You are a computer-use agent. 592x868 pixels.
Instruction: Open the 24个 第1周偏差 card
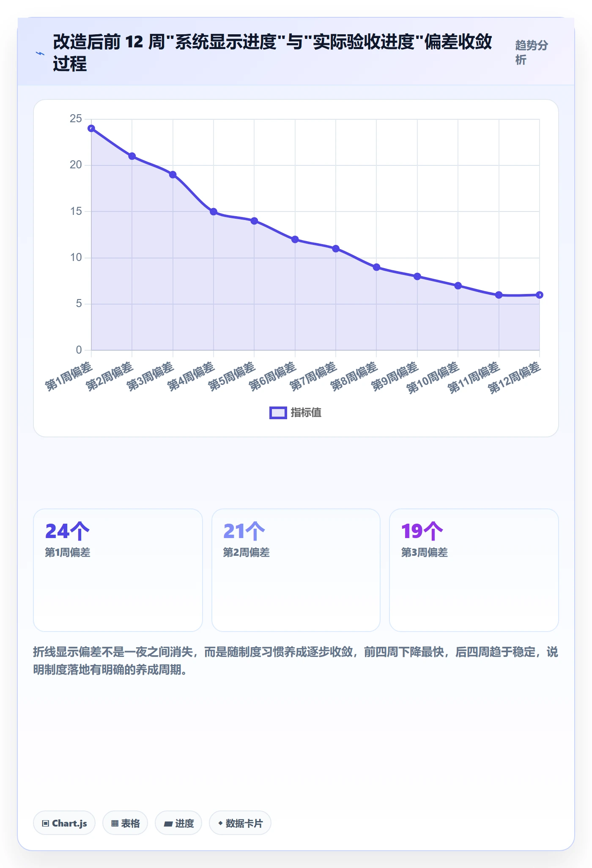tap(118, 570)
